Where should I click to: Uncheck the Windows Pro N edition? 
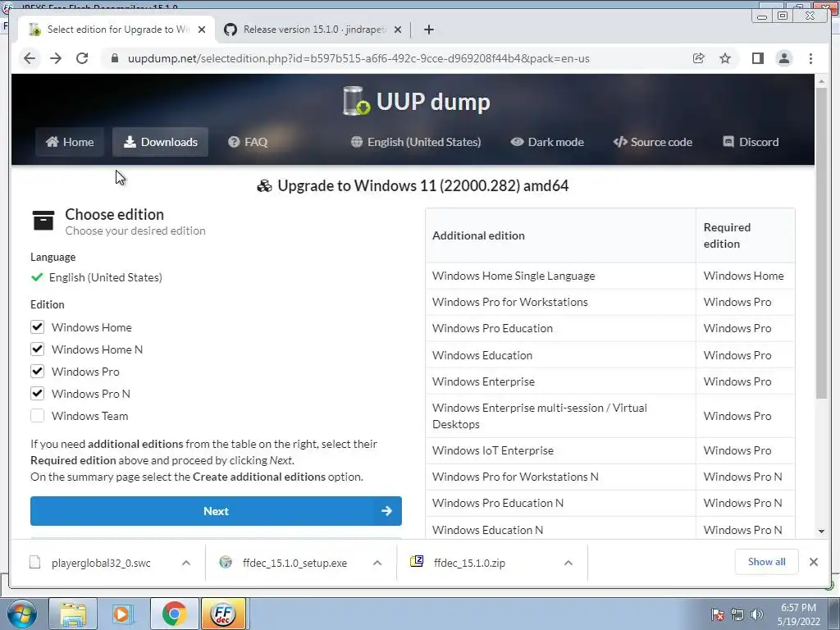point(37,393)
